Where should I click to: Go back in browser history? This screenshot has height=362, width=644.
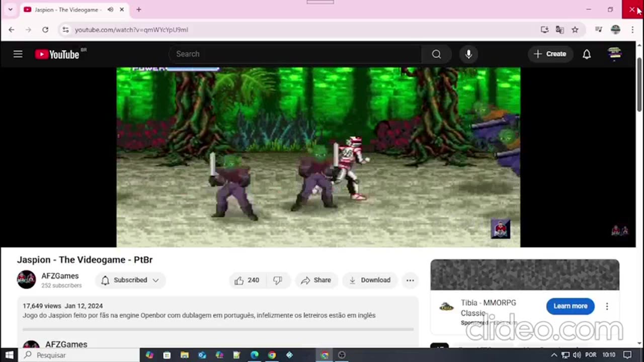[x=11, y=30]
